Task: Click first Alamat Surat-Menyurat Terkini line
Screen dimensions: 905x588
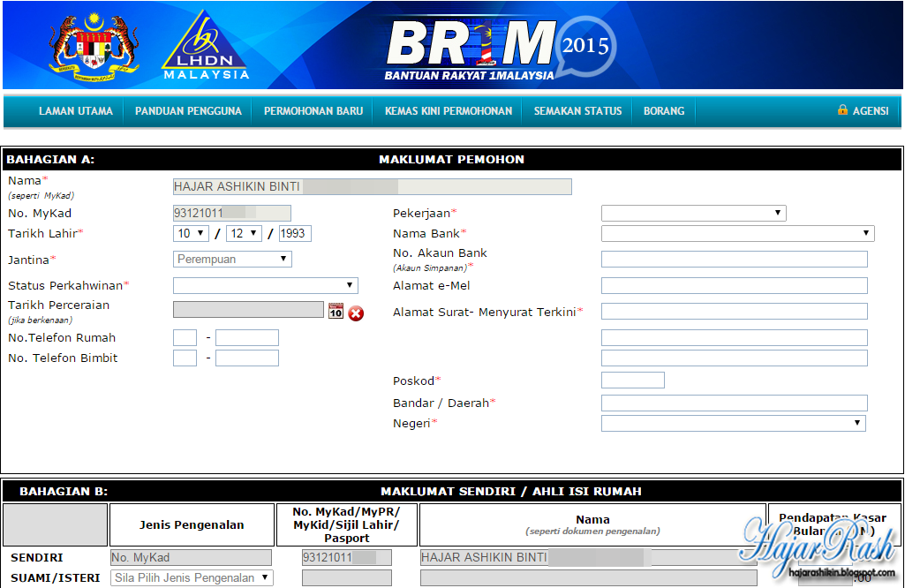Action: (735, 311)
